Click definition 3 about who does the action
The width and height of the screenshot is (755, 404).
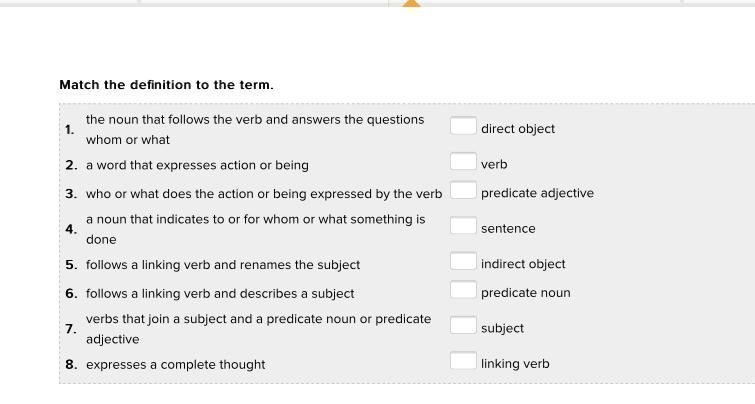264,194
